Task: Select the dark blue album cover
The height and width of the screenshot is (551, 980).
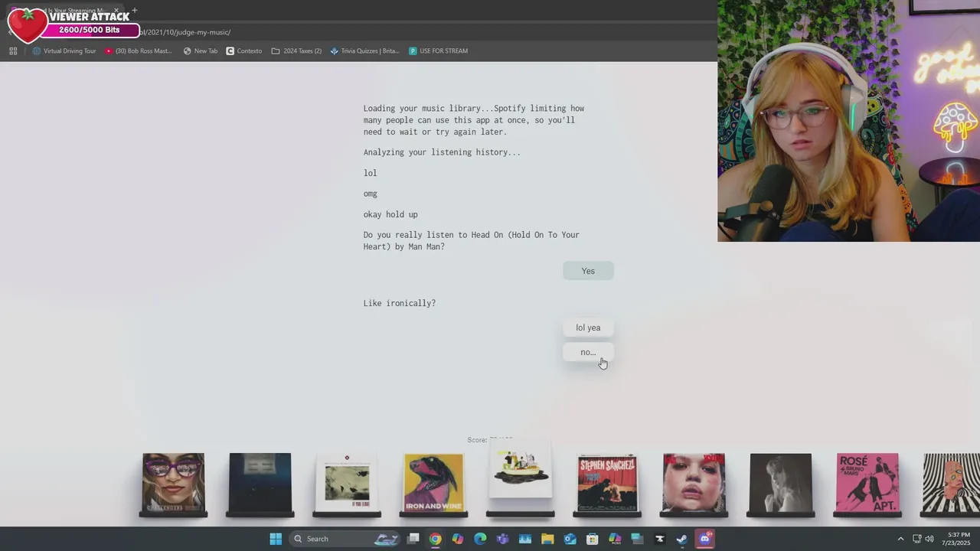Action: point(260,482)
